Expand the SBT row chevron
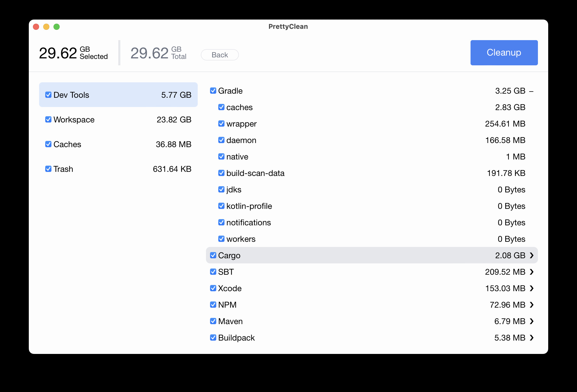This screenshot has width=577, height=392. (x=532, y=272)
